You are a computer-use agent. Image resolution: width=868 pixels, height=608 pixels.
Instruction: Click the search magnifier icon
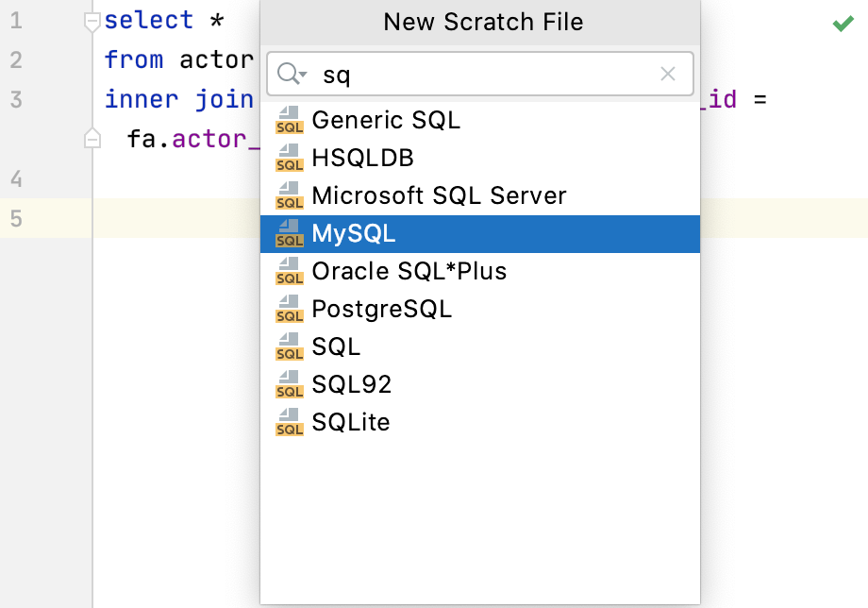[286, 74]
